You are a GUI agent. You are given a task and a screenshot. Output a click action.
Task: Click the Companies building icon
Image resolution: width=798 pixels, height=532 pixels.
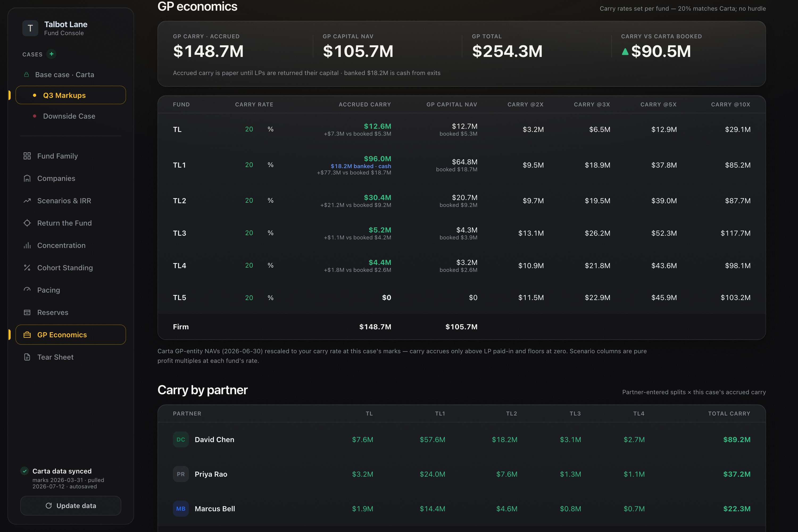coord(27,178)
